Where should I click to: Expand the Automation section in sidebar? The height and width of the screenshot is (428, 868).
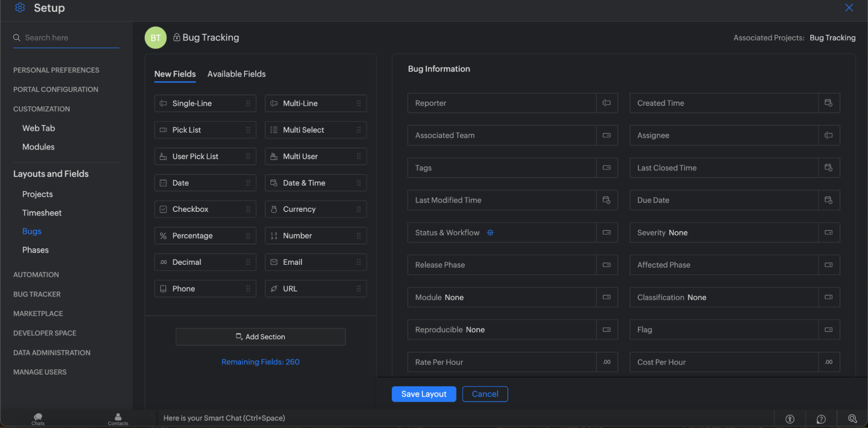[x=36, y=275]
